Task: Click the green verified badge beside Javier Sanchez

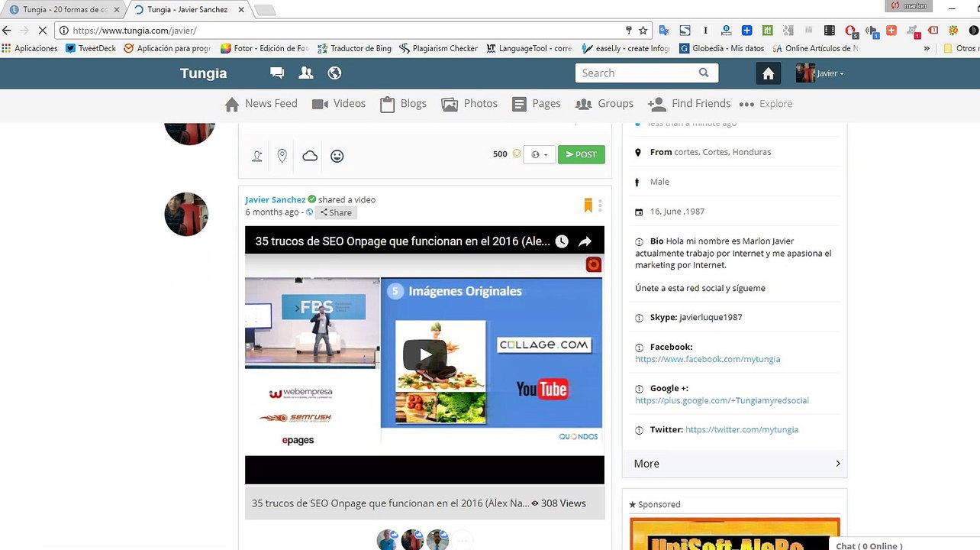Action: 312,199
